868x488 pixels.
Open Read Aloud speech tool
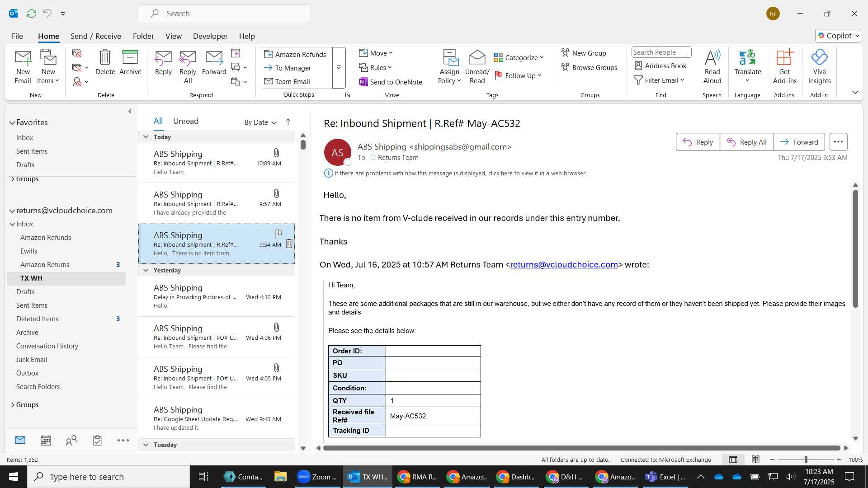[712, 67]
